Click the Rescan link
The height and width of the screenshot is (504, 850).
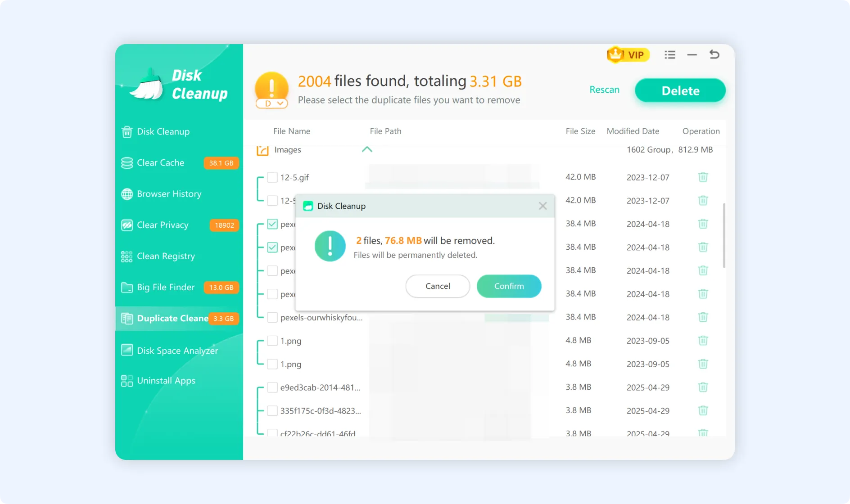coord(604,90)
